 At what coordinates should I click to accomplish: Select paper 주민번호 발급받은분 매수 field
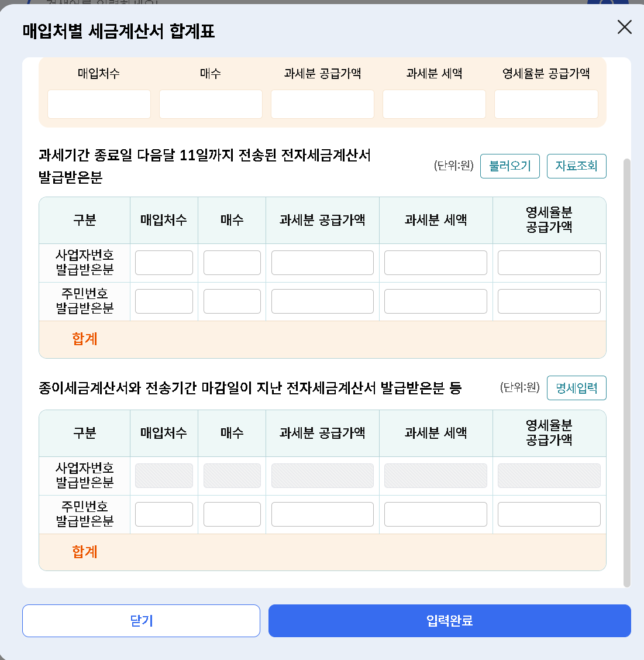point(232,514)
